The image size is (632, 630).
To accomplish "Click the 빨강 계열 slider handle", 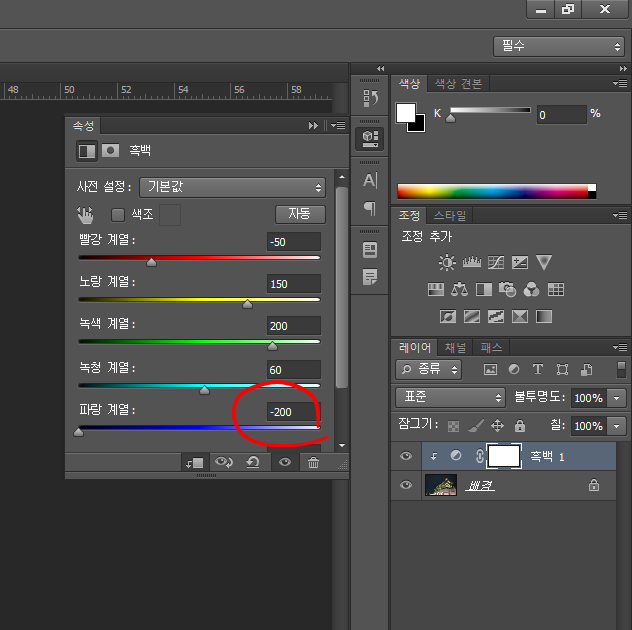I will point(152,262).
